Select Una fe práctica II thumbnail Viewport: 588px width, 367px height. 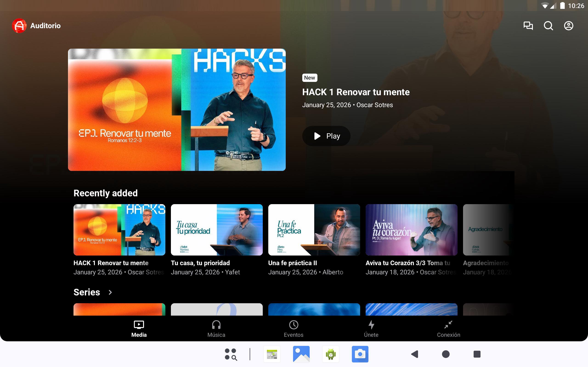tap(314, 230)
